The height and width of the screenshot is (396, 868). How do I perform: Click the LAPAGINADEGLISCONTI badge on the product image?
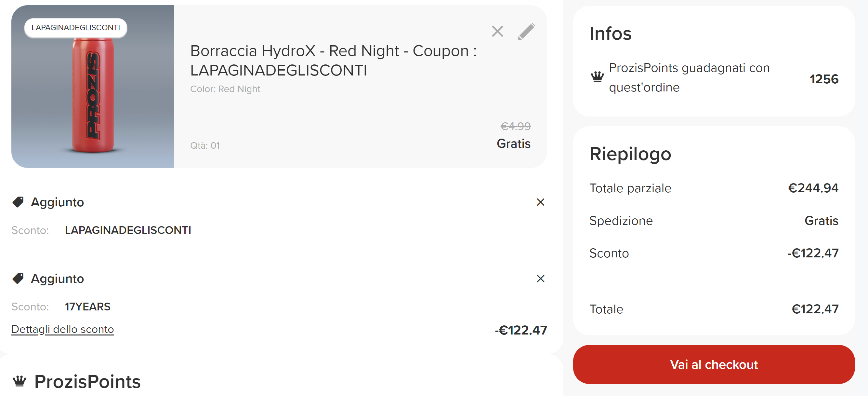(x=76, y=27)
